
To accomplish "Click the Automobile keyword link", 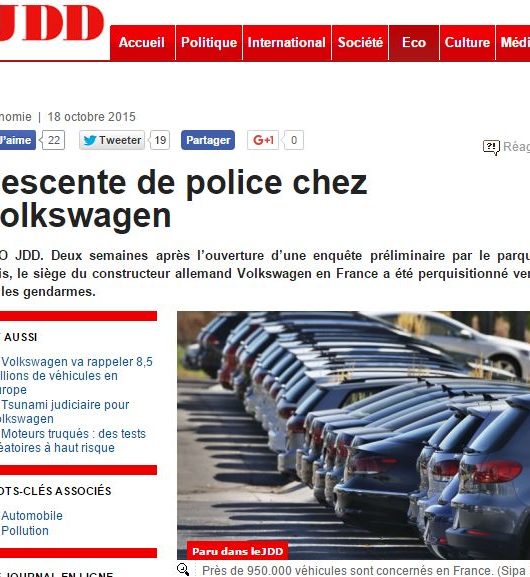I will (32, 516).
